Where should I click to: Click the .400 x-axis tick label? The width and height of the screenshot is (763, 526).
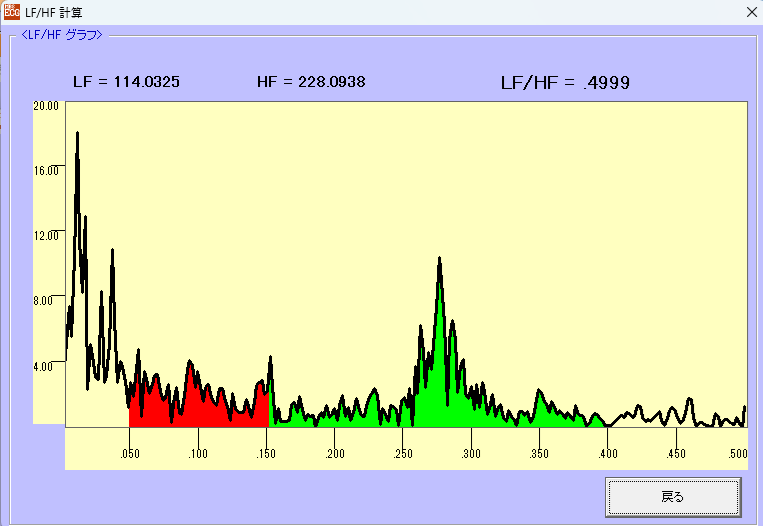607,454
